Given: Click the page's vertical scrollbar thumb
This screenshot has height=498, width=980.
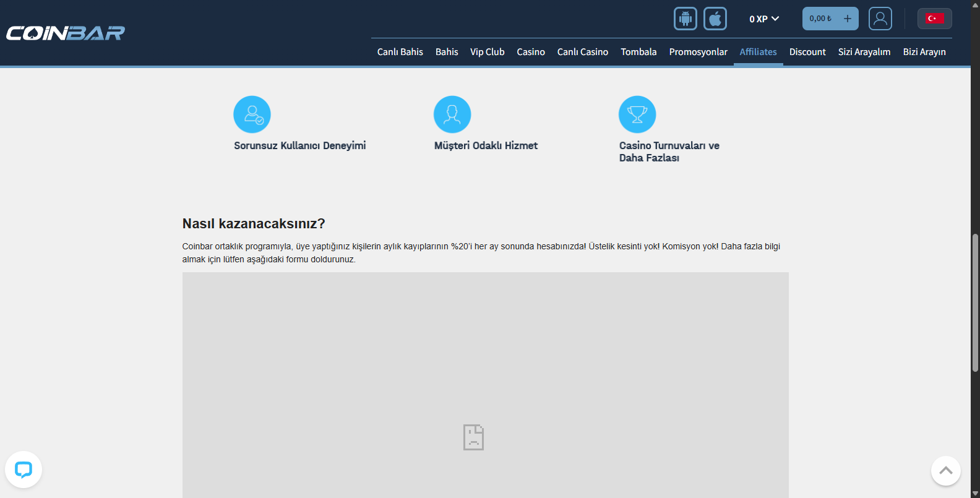Looking at the screenshot, I should tap(975, 303).
